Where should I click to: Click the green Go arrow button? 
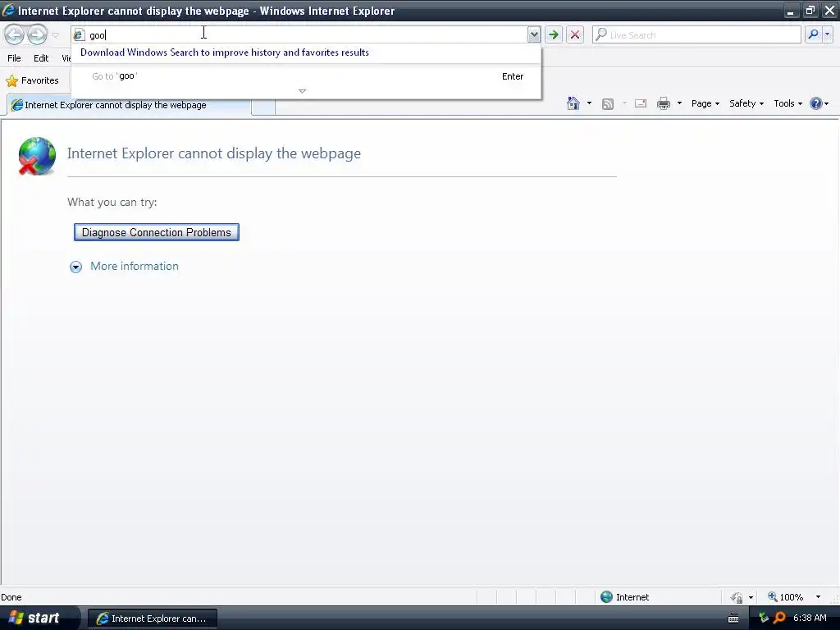(554, 34)
